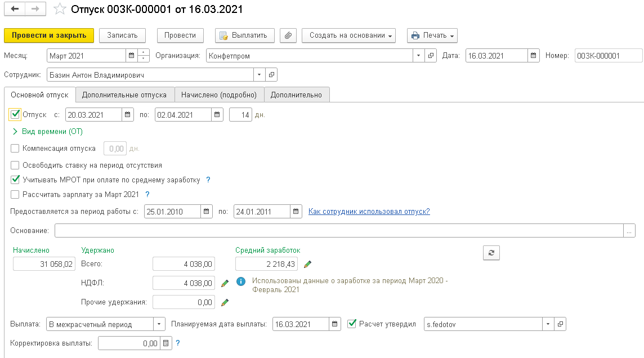Open calendar for document date field

pyautogui.click(x=533, y=56)
